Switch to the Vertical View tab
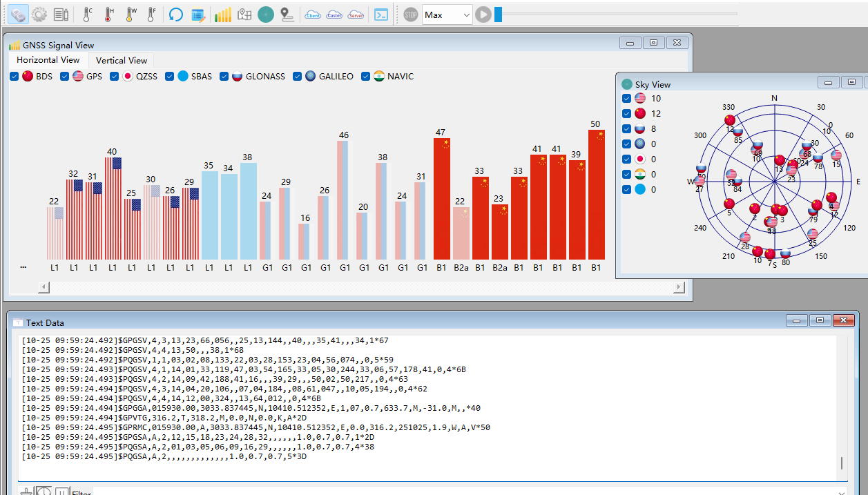The width and height of the screenshot is (868, 495). click(x=122, y=61)
